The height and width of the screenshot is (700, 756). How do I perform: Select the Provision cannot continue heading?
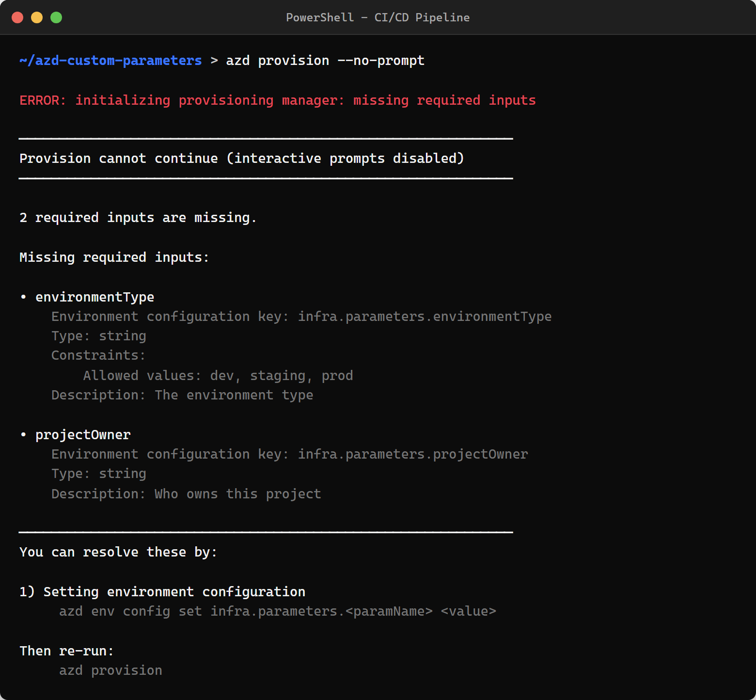click(x=241, y=158)
